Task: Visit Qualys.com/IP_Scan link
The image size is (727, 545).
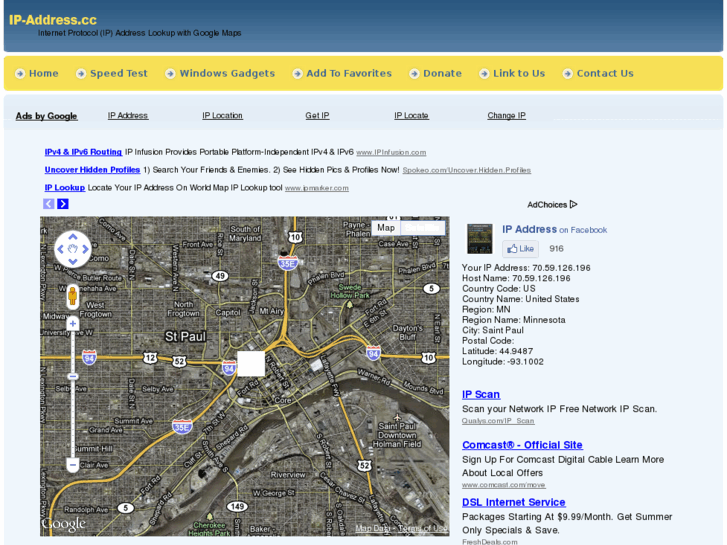Action: click(498, 421)
